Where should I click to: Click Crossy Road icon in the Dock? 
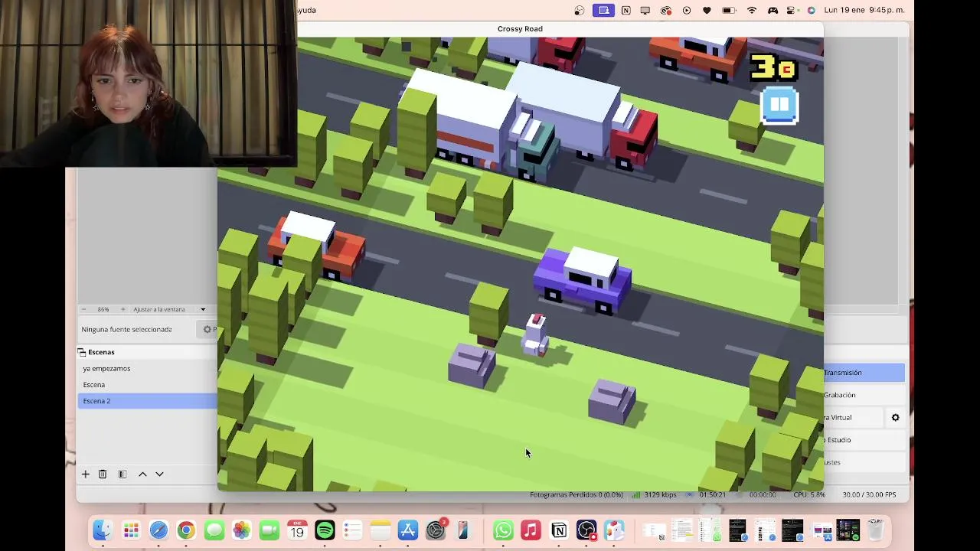click(x=614, y=530)
